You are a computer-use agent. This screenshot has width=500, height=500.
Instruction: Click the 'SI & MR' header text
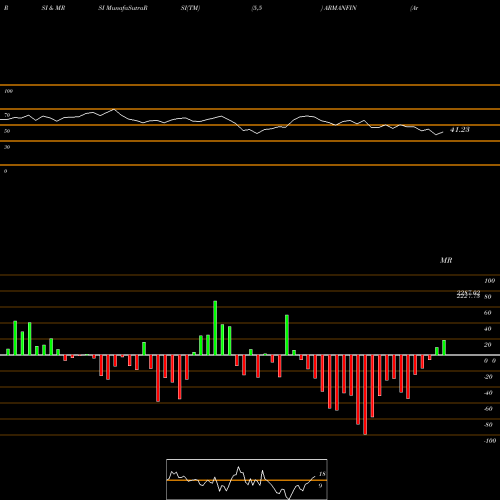[x=53, y=8]
